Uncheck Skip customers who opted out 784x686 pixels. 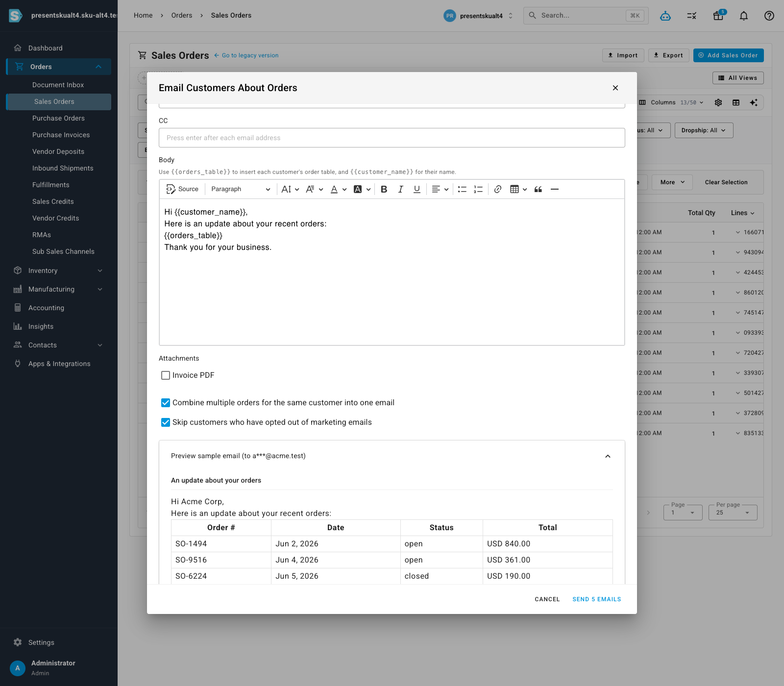click(x=166, y=422)
